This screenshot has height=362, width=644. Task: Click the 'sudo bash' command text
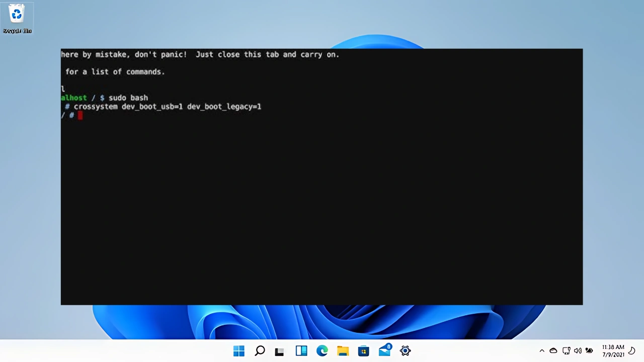click(128, 98)
